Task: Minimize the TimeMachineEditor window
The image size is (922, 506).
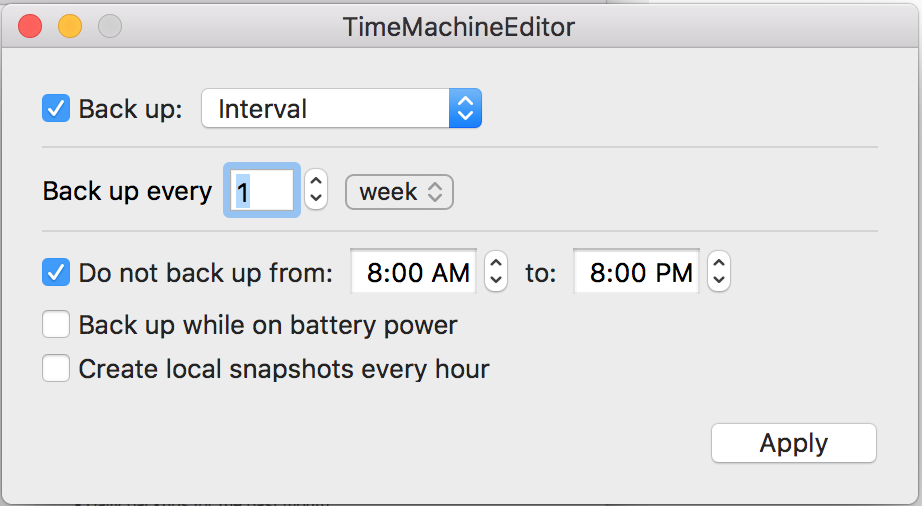Action: pyautogui.click(x=70, y=27)
